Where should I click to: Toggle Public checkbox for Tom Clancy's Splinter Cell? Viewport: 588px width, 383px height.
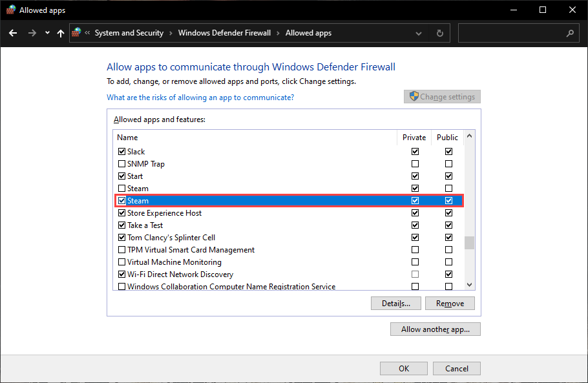pyautogui.click(x=448, y=238)
